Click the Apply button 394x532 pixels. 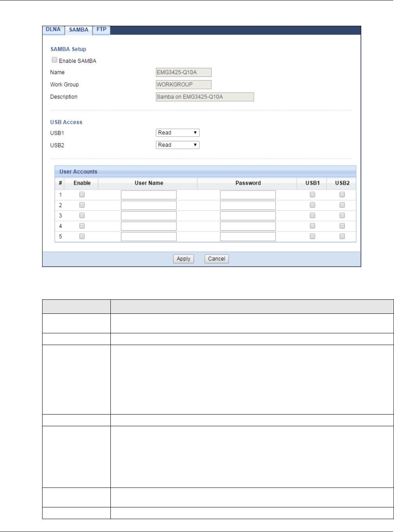(x=183, y=259)
